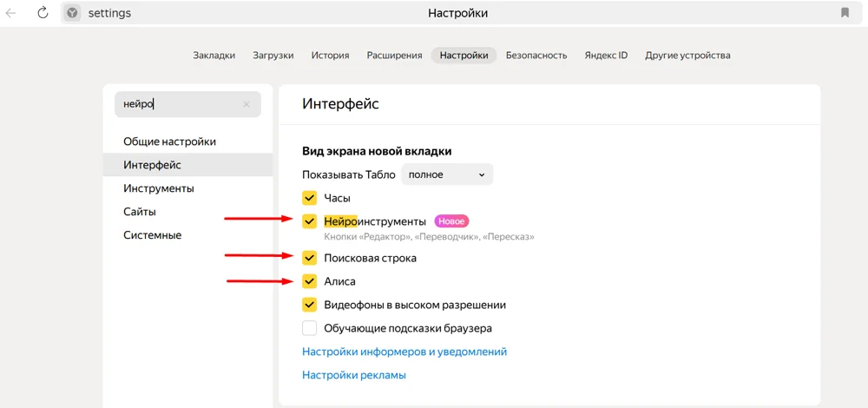The width and height of the screenshot is (868, 408).
Task: Toggle the Поисковая строка checkbox
Action: [x=310, y=258]
